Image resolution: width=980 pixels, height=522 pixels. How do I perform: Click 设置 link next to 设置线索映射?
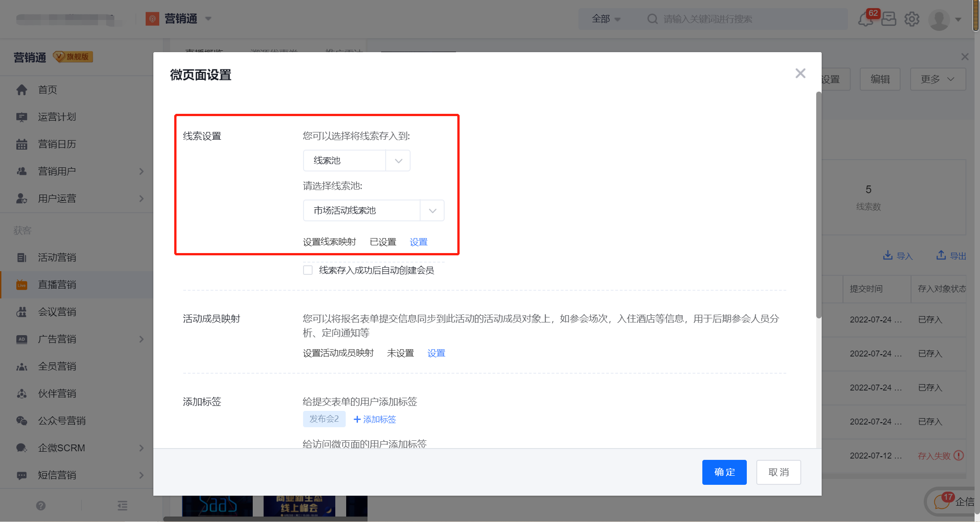tap(418, 242)
